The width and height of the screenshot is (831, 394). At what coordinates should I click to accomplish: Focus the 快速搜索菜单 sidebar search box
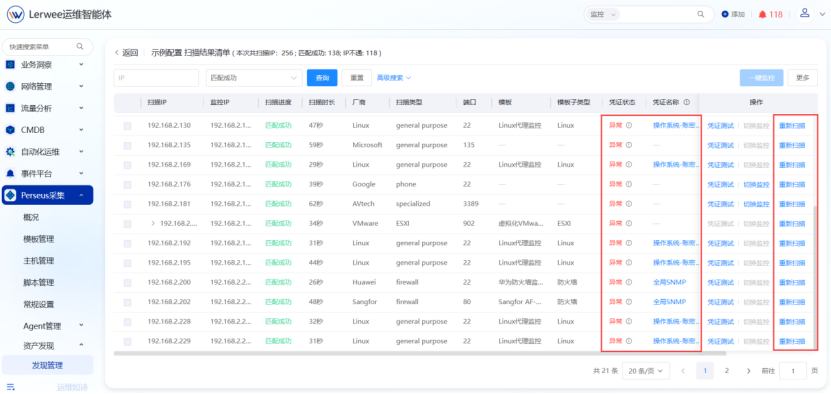(48, 47)
